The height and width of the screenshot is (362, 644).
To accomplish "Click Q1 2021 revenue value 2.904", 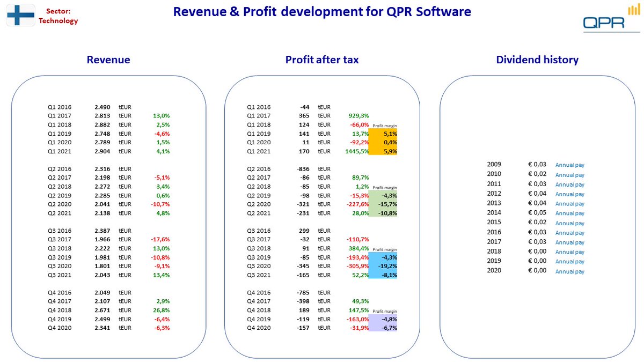I will [102, 151].
